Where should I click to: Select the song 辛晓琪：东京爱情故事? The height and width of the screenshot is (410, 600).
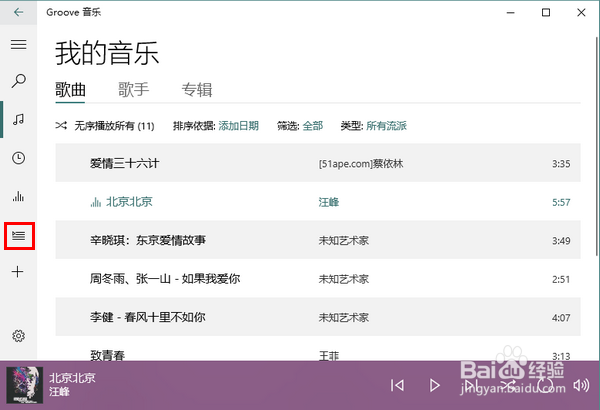point(148,240)
